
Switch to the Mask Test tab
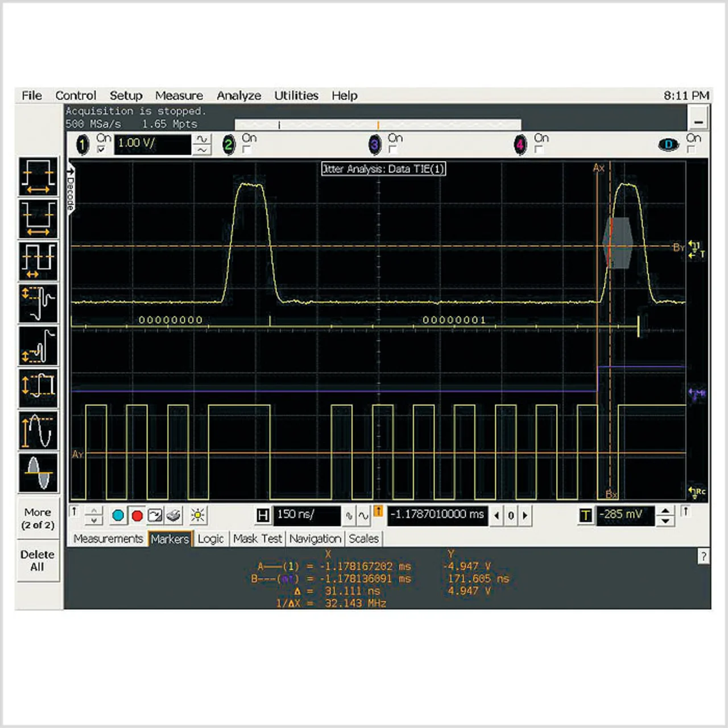pyautogui.click(x=257, y=539)
